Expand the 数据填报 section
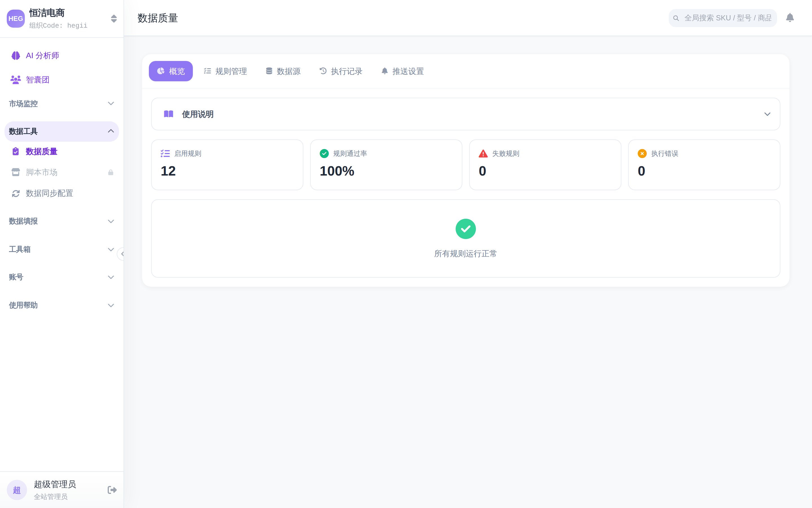The image size is (812, 508). point(62,221)
